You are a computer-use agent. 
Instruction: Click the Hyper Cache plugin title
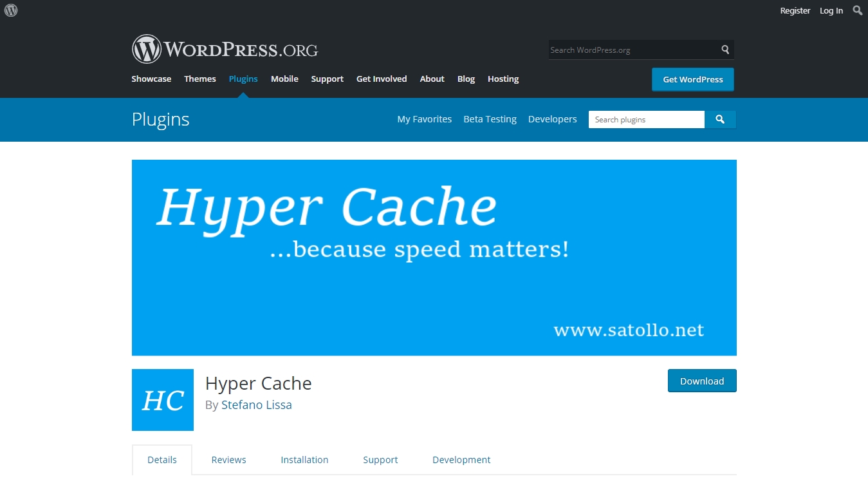point(259,383)
